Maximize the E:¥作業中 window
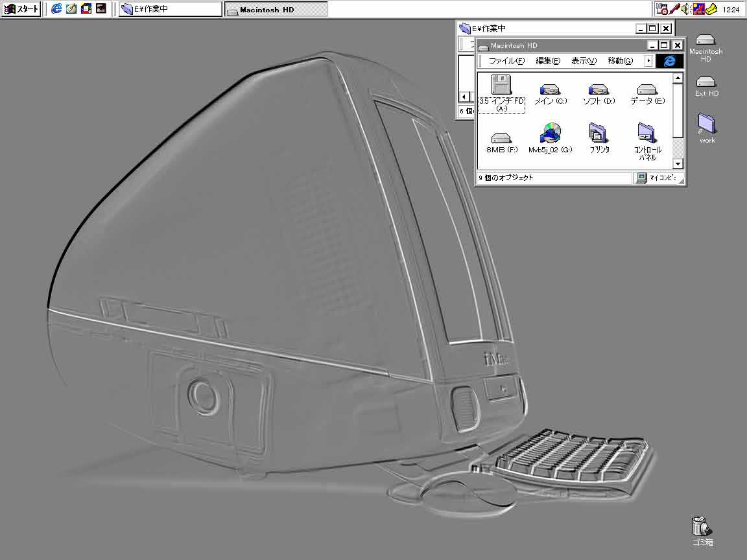Screen dimensions: 747x560 click(x=652, y=29)
